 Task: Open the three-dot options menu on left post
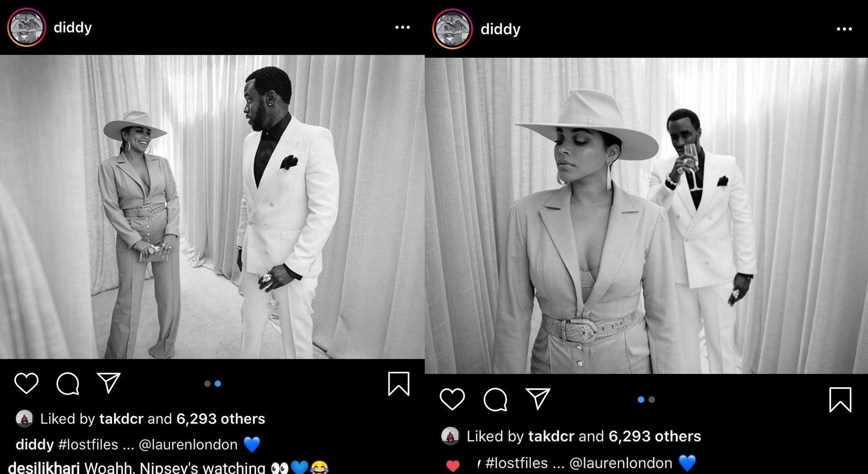(402, 27)
